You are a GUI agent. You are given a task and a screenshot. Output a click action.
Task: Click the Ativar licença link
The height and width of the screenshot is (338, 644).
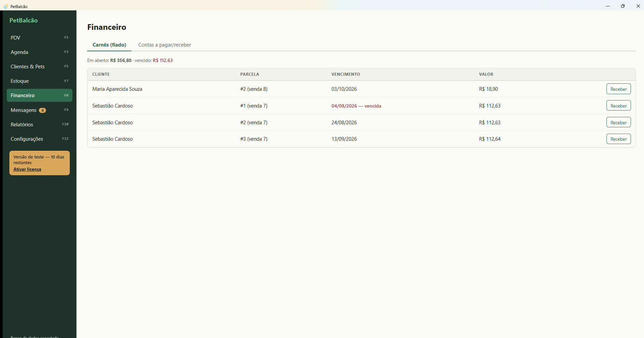(27, 169)
